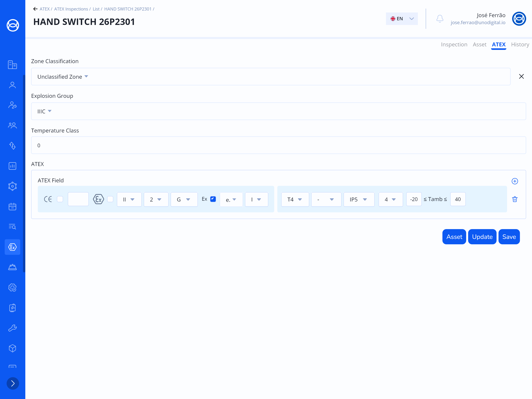Switch to the Inspection tab

[x=454, y=45]
